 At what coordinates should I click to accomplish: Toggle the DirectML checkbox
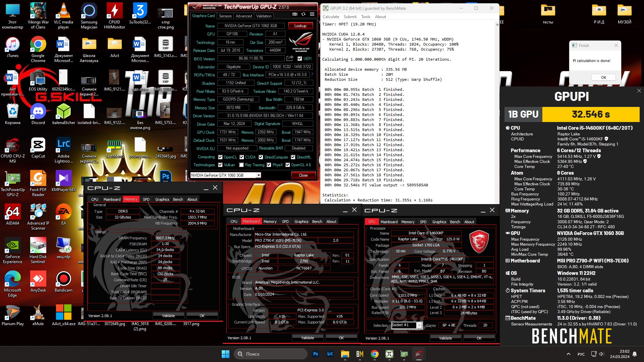coord(293,157)
